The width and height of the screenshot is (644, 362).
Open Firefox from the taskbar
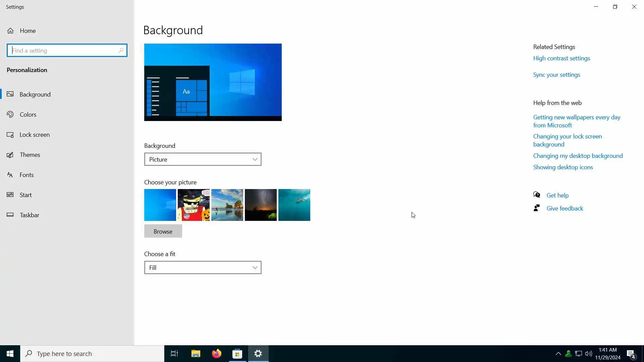217,354
